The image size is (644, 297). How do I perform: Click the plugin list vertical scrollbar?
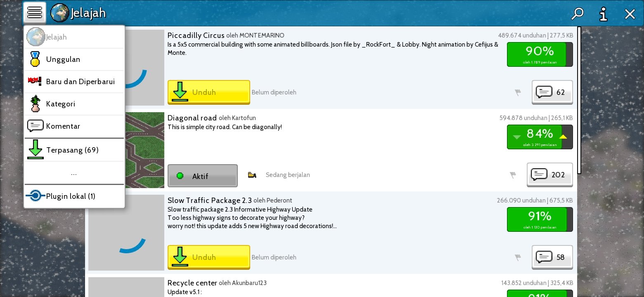tap(579, 100)
